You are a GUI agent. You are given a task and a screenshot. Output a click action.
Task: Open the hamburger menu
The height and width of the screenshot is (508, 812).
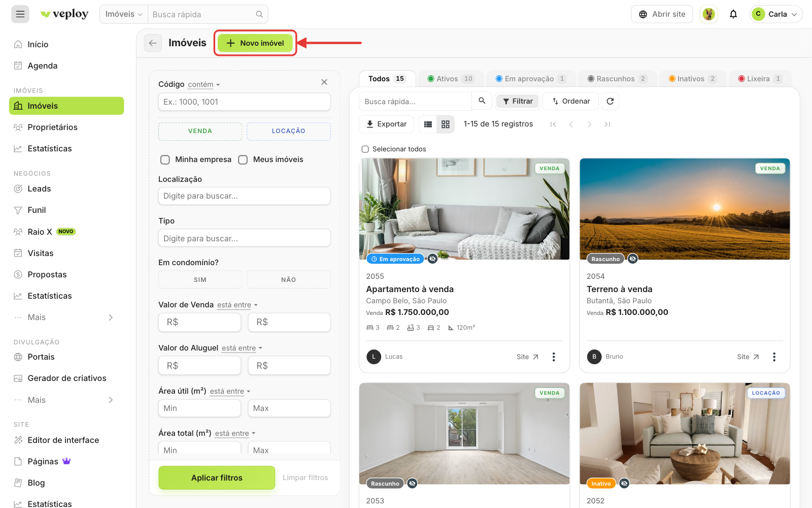click(20, 14)
